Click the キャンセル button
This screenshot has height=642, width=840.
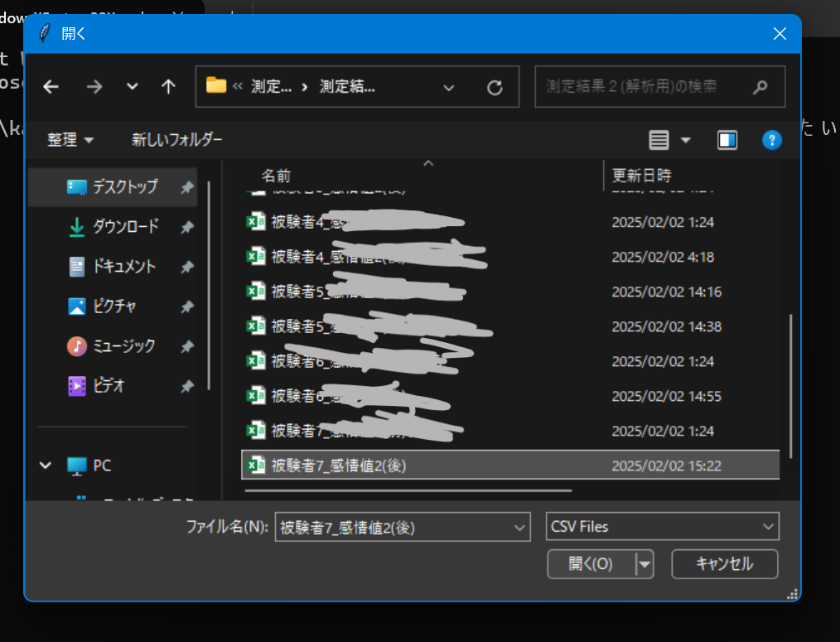click(x=724, y=563)
